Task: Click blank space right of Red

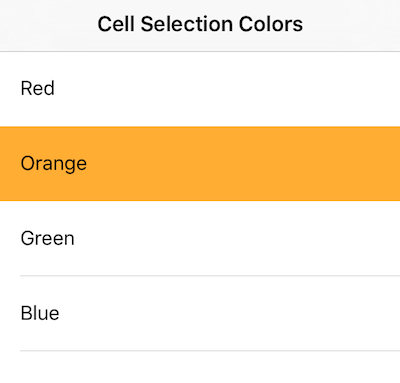Action: coord(227,89)
